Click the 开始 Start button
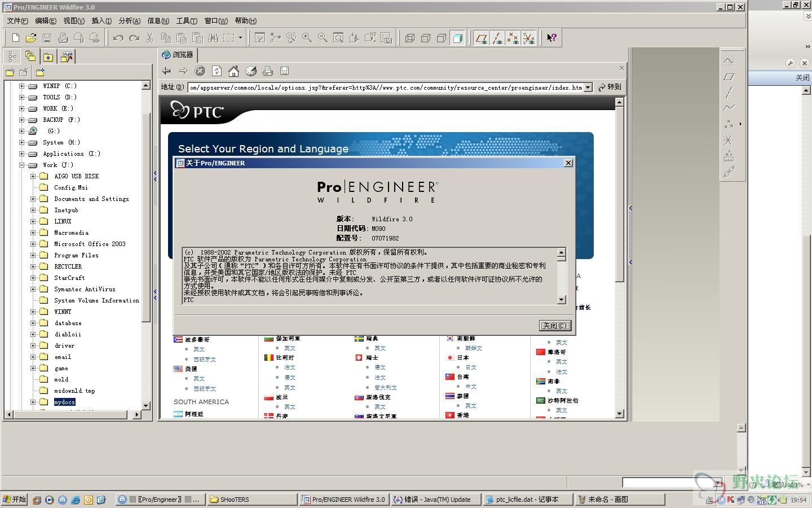 click(15, 500)
